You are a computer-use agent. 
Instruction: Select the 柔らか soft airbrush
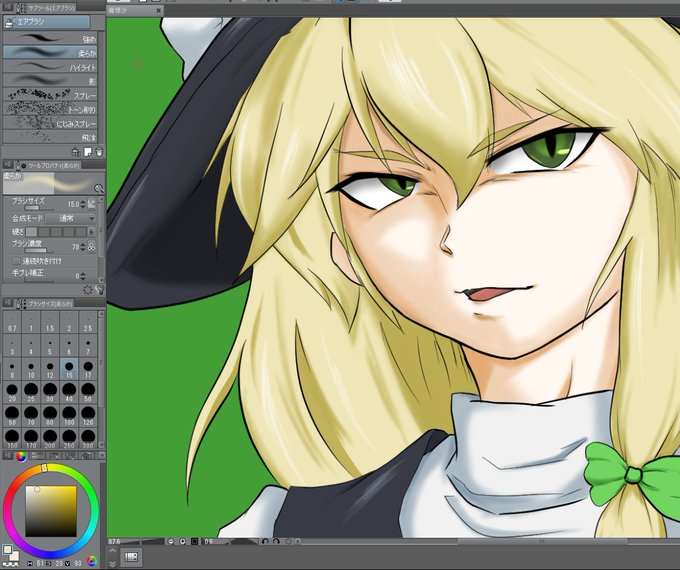pos(50,52)
